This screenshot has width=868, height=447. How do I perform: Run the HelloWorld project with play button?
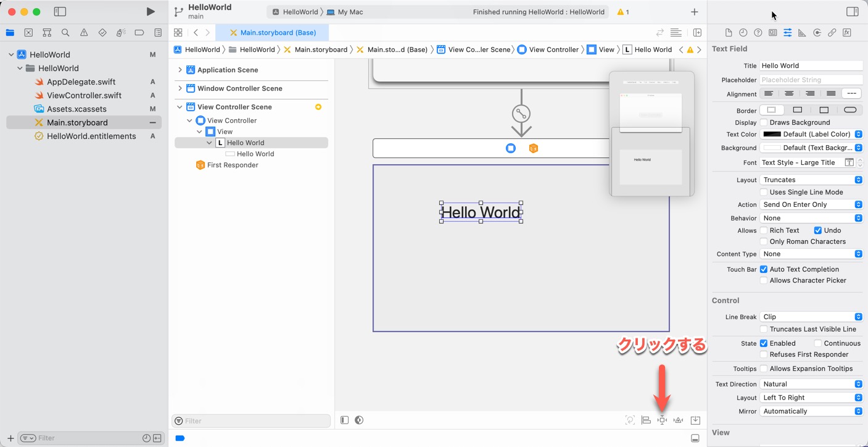151,12
